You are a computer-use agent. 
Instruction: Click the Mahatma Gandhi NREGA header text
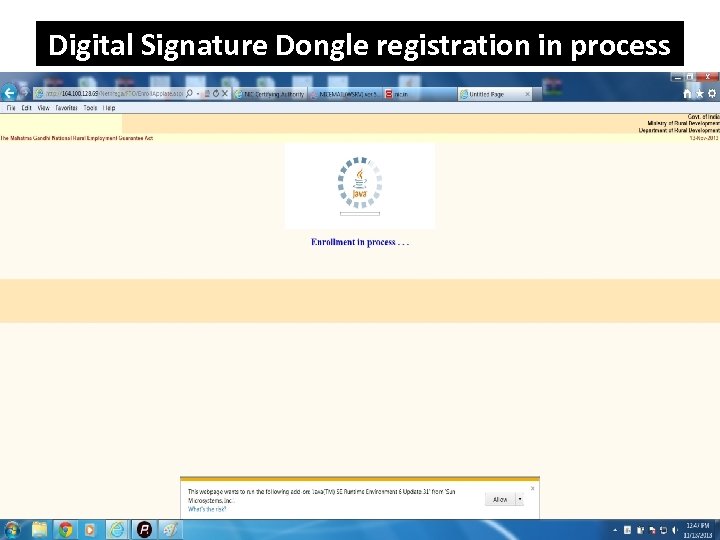(76, 138)
